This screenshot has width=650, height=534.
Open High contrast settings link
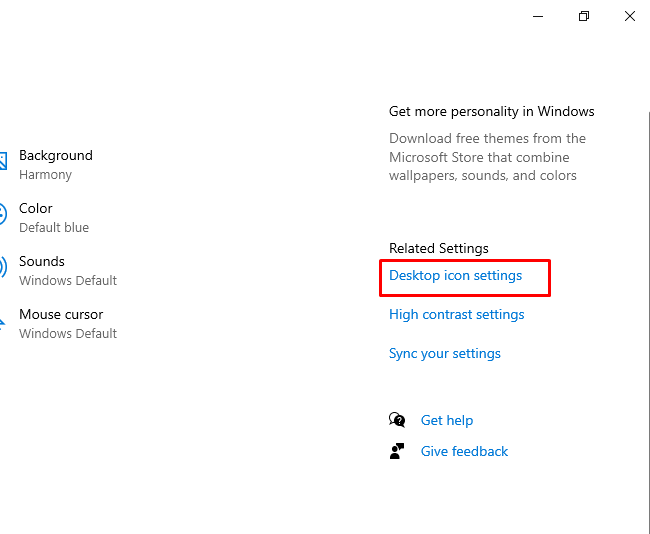tap(456, 315)
